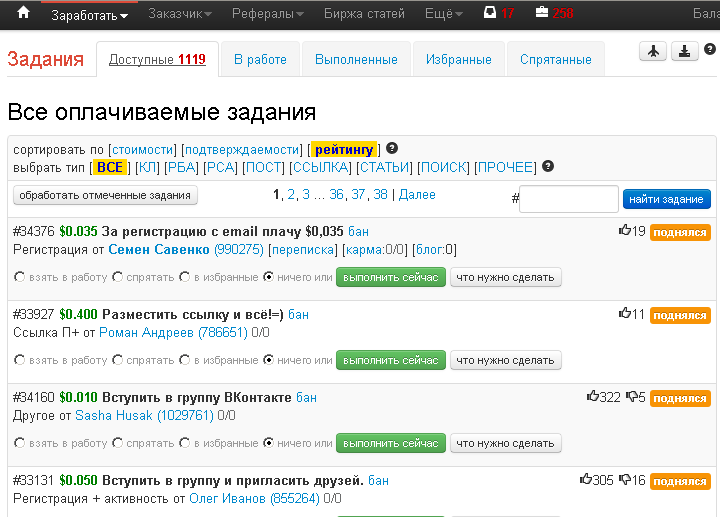Screen dimensions: 720x517
Task: Click 'поднялся' badge on task #33131
Action: tap(680, 481)
